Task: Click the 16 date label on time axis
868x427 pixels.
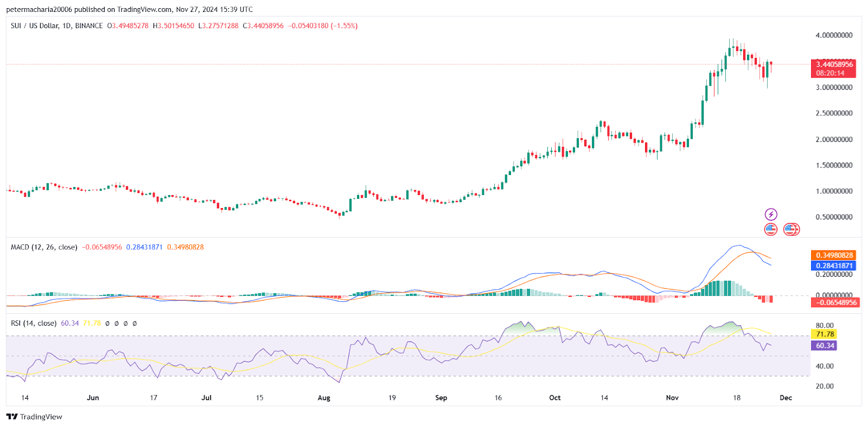Action: click(x=498, y=398)
